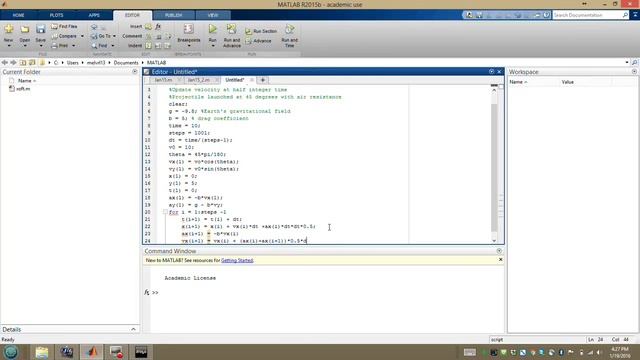Open the Workspace panel actions menu

tap(634, 72)
